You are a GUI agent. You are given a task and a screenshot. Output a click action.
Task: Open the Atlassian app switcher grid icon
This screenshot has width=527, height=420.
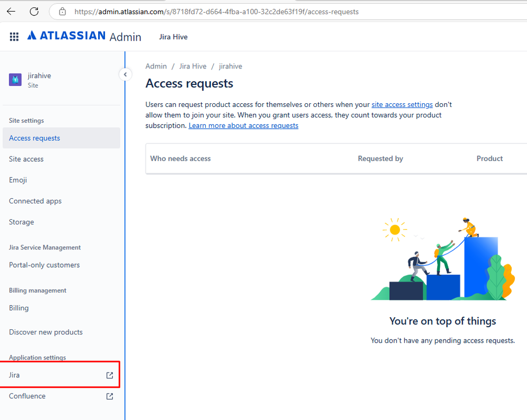tap(14, 36)
